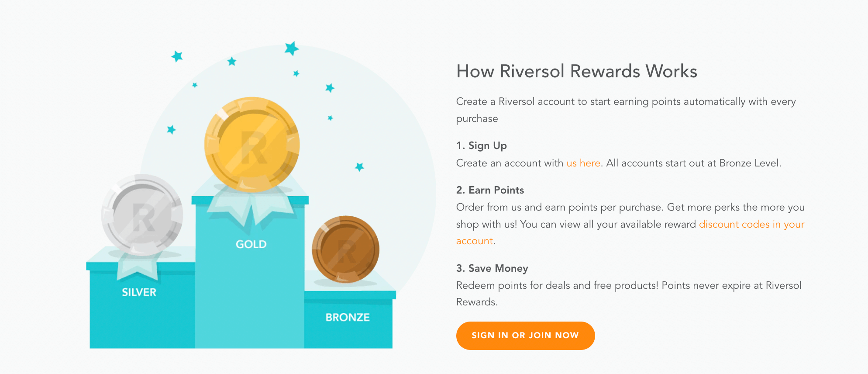Screen dimensions: 868x374
Task: Select the '2. Earn Points' heading
Action: tap(490, 190)
